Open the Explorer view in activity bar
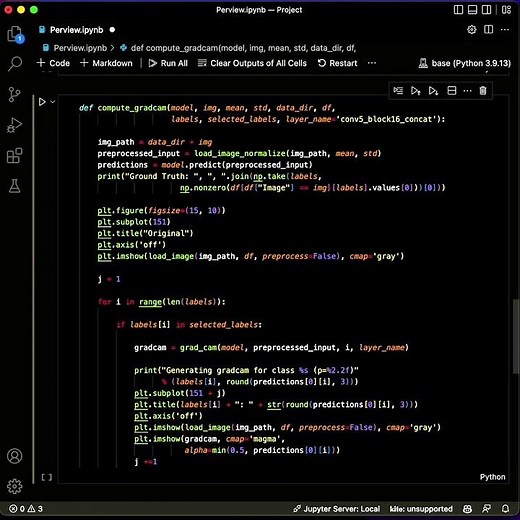The width and height of the screenshot is (520, 520). pyautogui.click(x=14, y=34)
